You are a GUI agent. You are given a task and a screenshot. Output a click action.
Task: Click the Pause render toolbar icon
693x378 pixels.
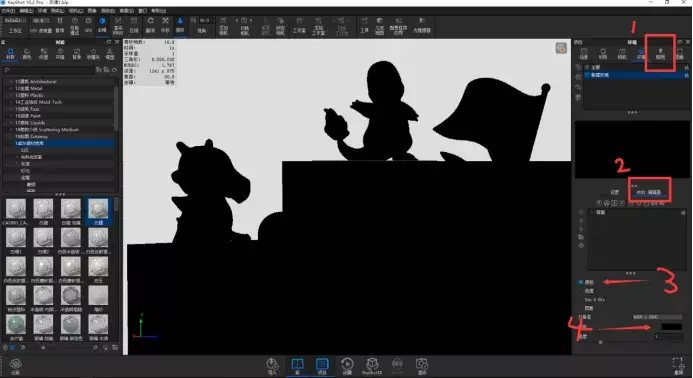coord(60,24)
